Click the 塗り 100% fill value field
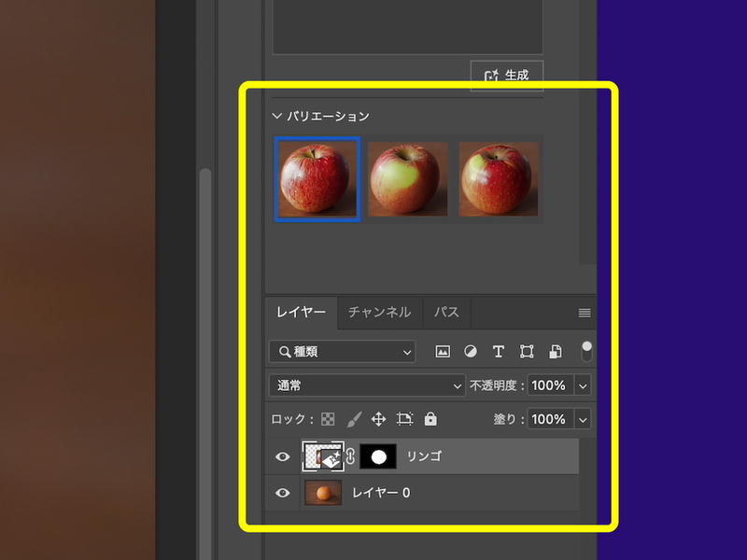Screen dimensions: 747x560 coord(550,419)
